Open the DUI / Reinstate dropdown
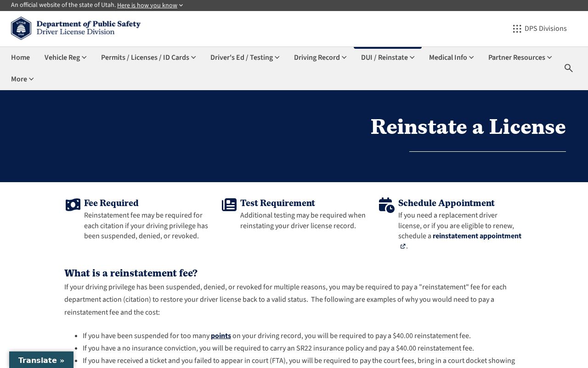The width and height of the screenshot is (588, 368). [388, 57]
